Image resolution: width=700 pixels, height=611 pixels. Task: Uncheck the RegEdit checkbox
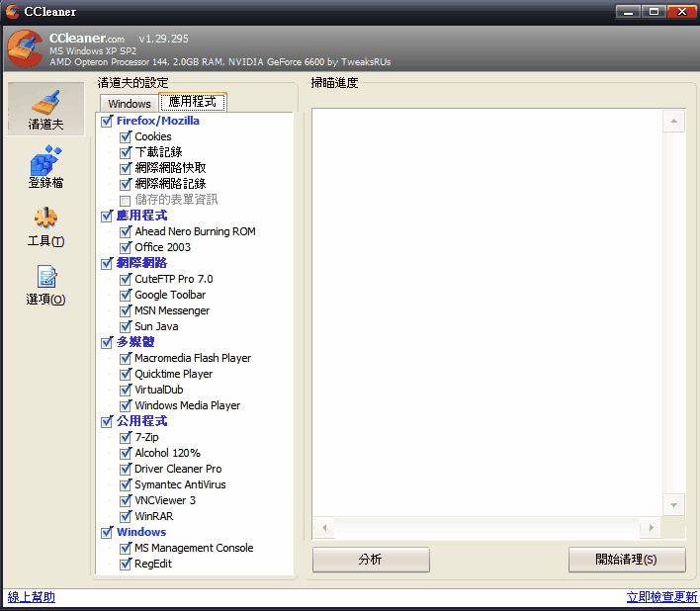(126, 565)
